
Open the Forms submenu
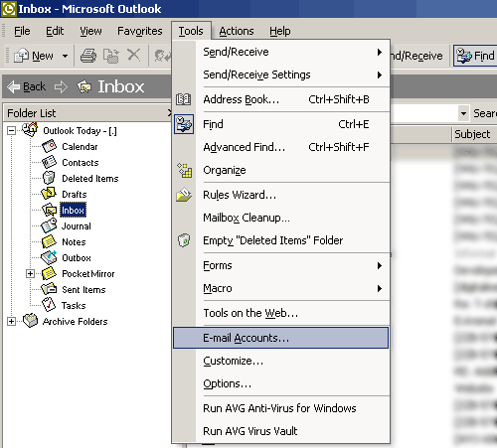click(280, 265)
